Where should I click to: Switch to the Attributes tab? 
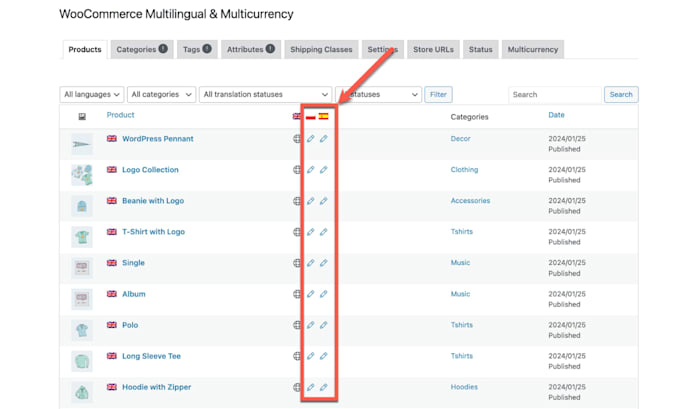tap(251, 49)
